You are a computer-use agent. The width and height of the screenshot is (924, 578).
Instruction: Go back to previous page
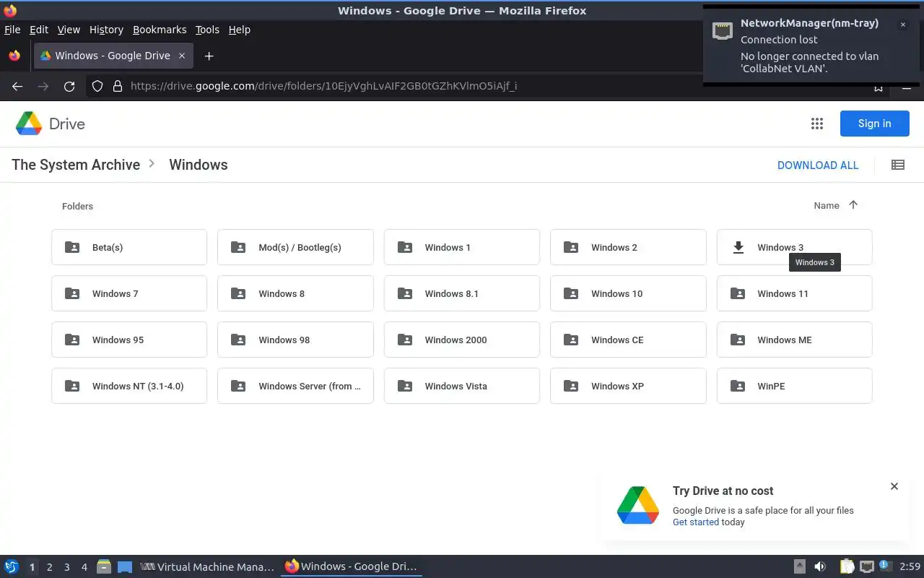[x=17, y=86]
